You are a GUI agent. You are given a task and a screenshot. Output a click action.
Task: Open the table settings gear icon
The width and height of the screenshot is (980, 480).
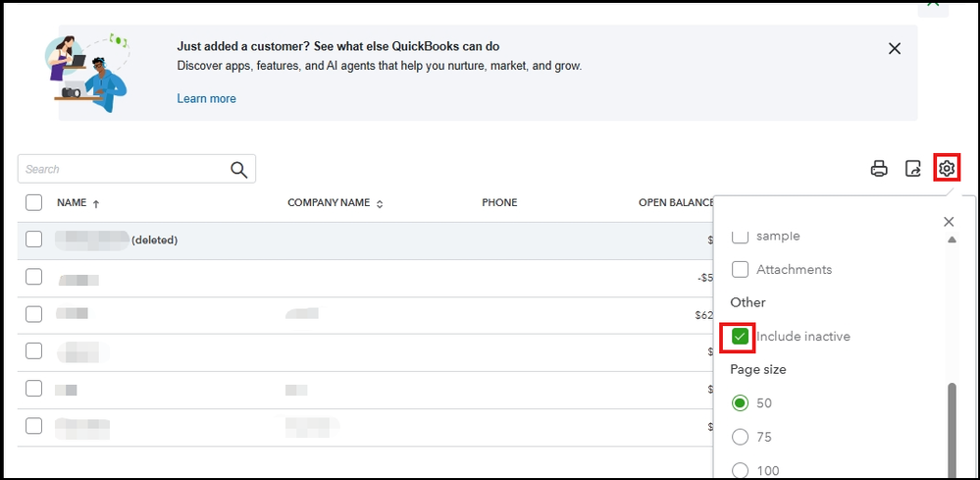coord(947,169)
